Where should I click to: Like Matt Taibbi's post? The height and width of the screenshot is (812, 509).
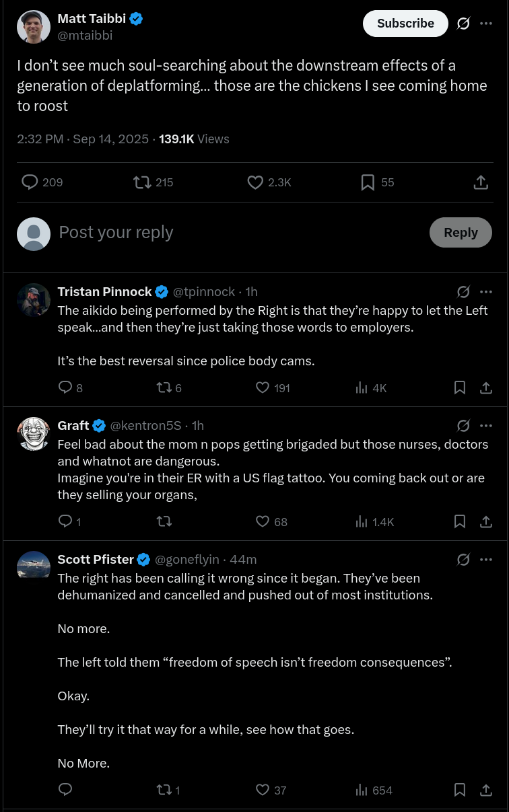[255, 182]
